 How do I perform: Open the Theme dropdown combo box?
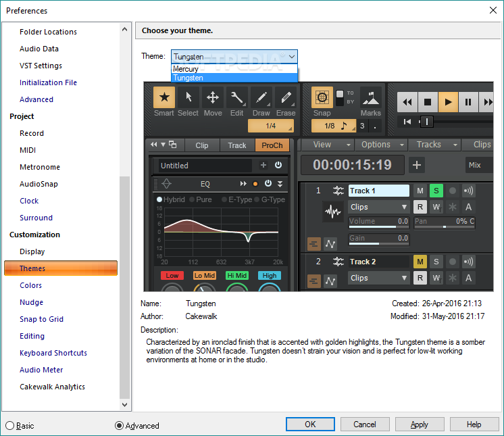click(234, 57)
